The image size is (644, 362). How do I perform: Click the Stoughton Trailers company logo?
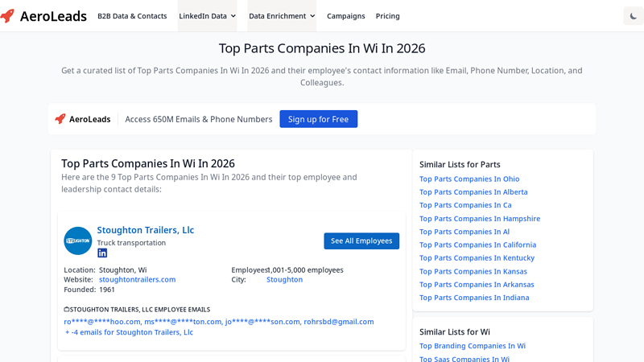pyautogui.click(x=77, y=241)
